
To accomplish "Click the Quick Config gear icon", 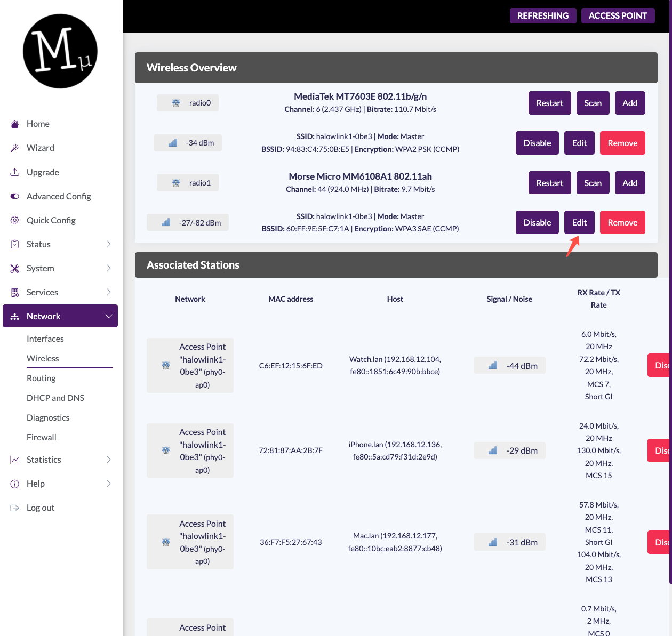I will [x=15, y=220].
